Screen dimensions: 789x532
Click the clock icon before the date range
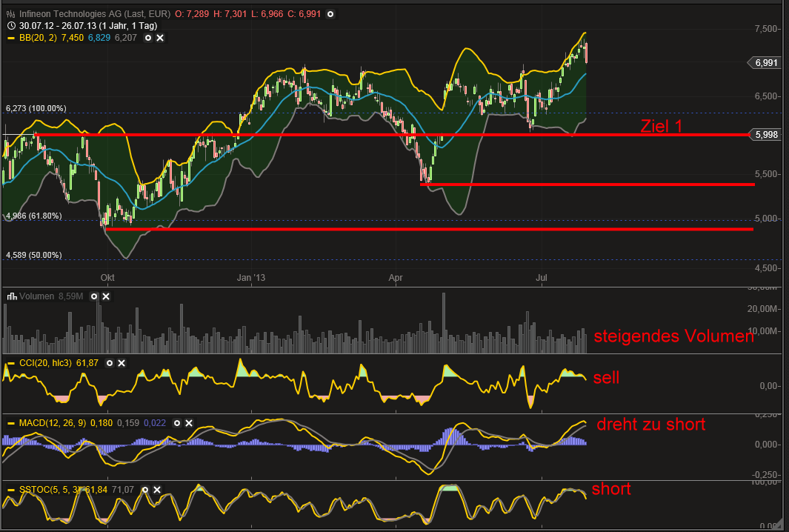12,26
